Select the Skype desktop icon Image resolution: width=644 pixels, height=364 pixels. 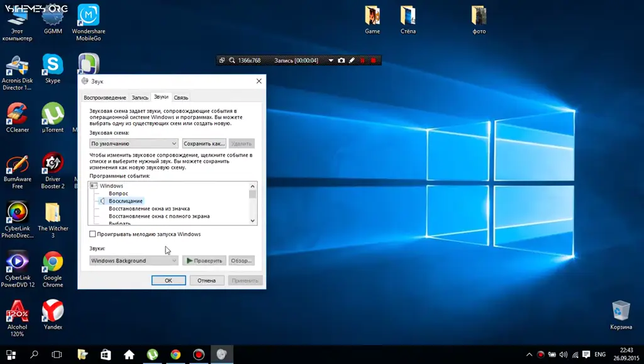[x=53, y=69]
